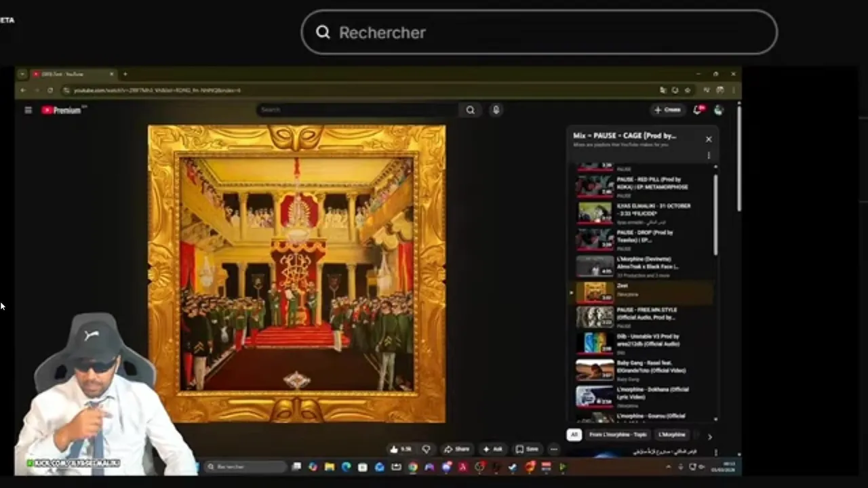This screenshot has height=488, width=868.
Task: Click the YouTube search box
Action: click(x=358, y=110)
